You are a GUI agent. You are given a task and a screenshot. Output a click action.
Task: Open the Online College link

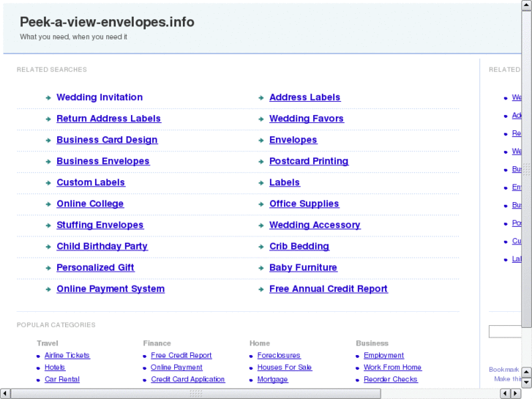pos(90,204)
